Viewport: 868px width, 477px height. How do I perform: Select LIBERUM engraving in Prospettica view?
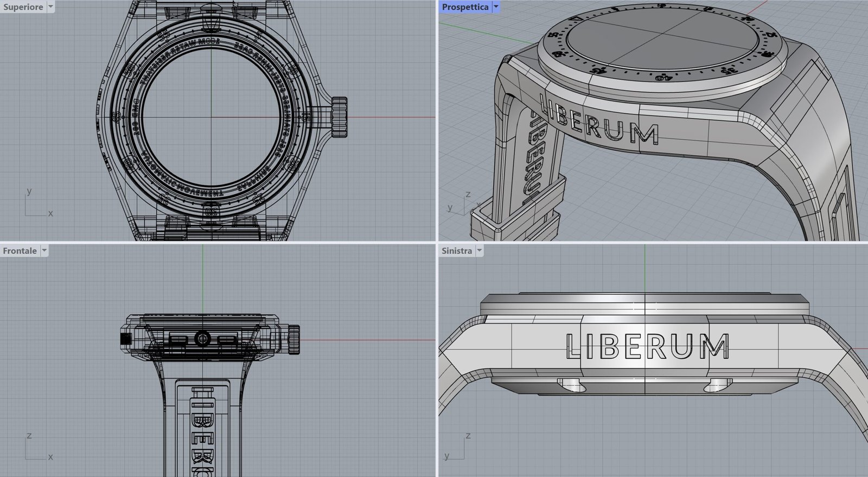598,119
